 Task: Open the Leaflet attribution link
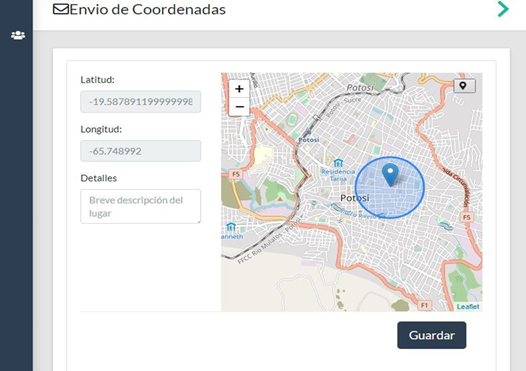[x=468, y=307]
